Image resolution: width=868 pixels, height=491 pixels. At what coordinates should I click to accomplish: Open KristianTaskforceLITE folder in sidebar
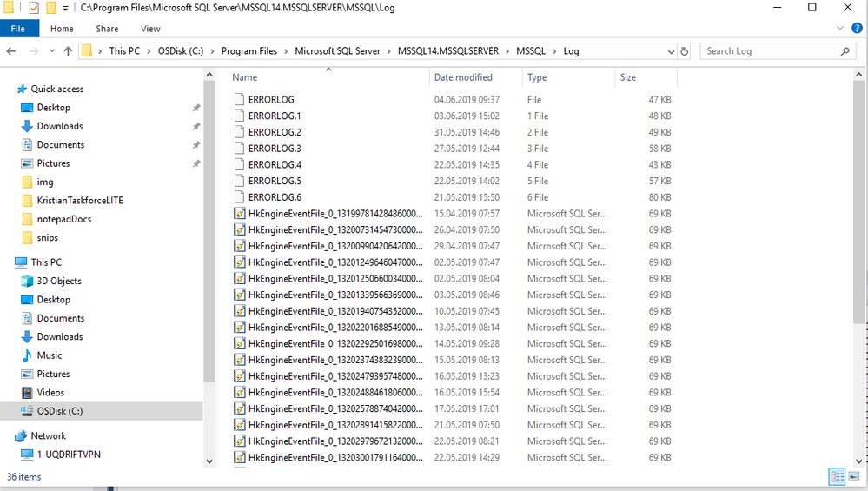pos(80,201)
